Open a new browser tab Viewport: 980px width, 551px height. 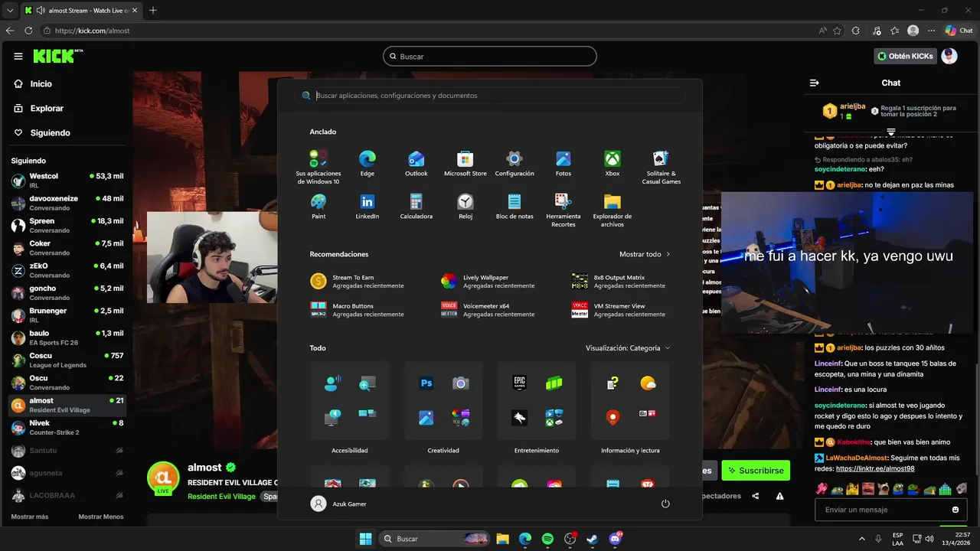pyautogui.click(x=153, y=10)
